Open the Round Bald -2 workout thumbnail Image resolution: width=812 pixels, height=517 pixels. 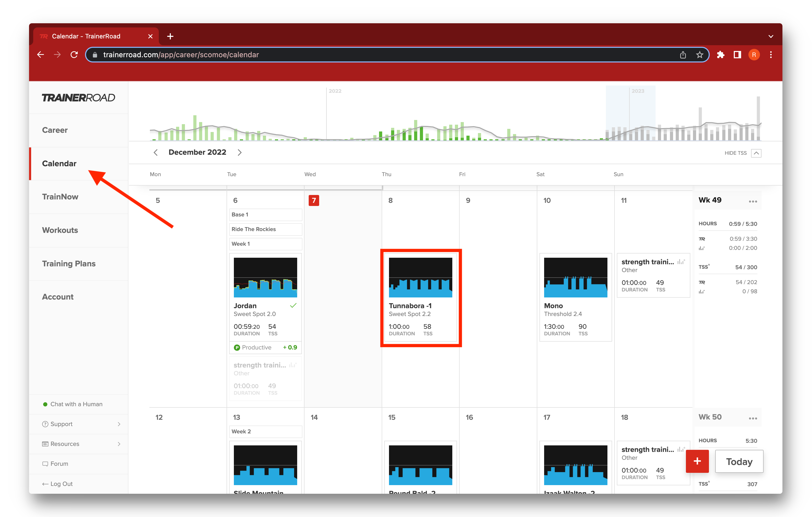420,465
